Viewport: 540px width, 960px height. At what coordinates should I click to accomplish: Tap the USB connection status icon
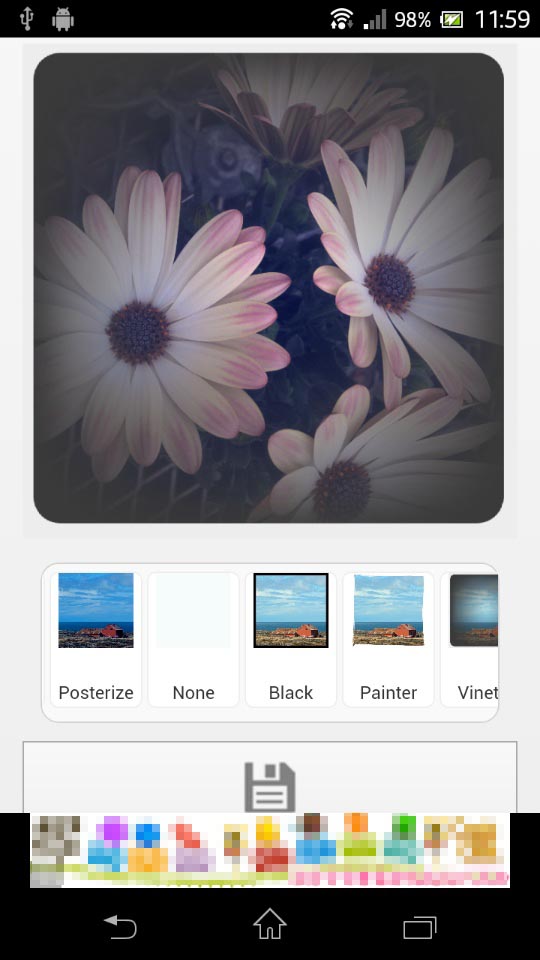click(27, 18)
